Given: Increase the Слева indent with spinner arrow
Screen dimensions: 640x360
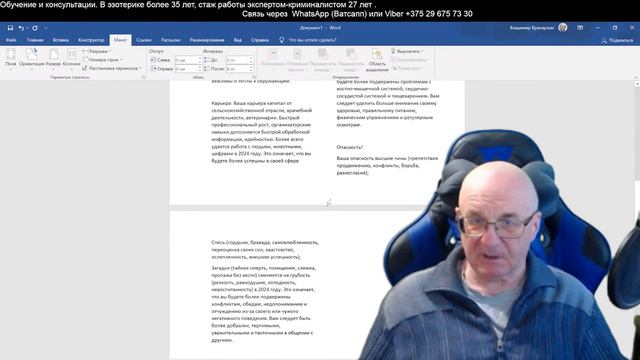Looking at the screenshot, I should click(200, 58).
